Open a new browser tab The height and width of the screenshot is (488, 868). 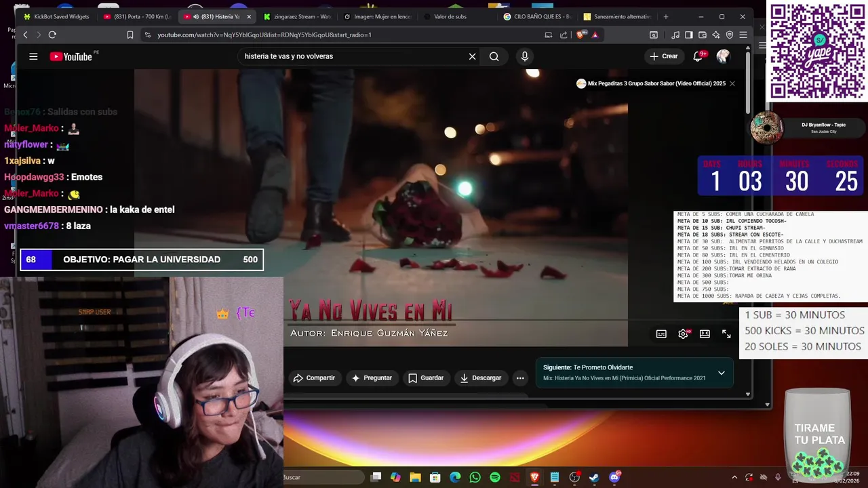(665, 16)
